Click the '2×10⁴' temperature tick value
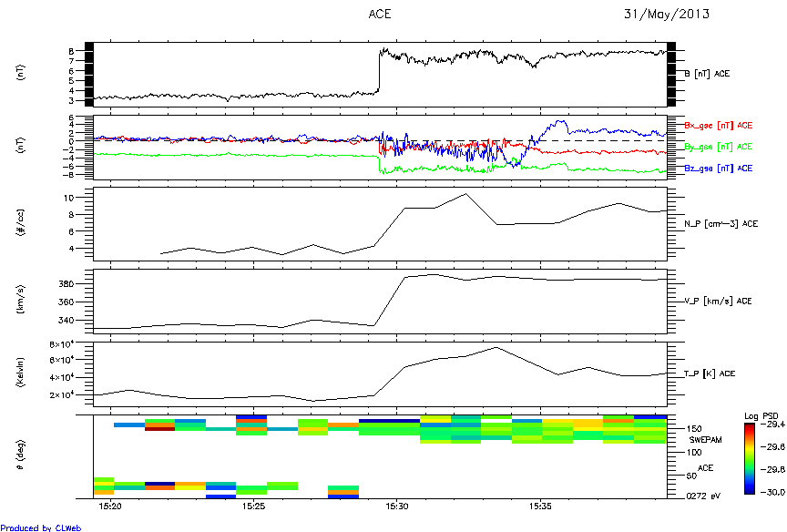787x532 pixels. click(62, 395)
